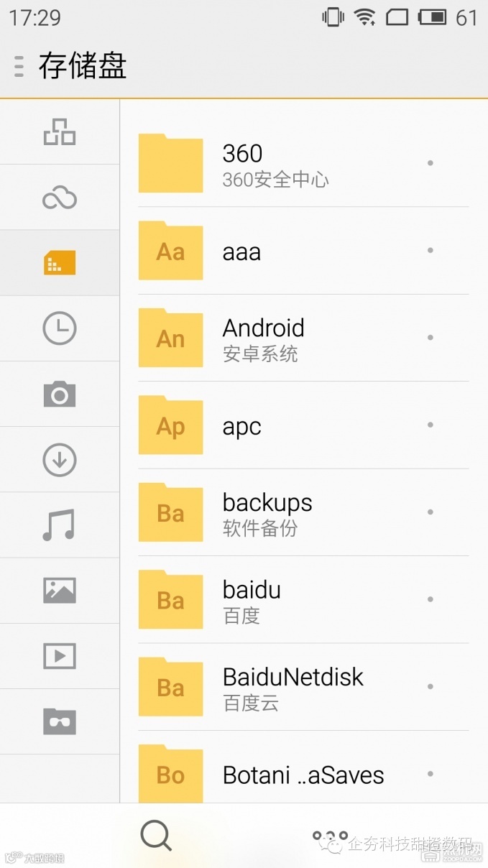Click the 360安全中心 subtitle

click(x=276, y=180)
